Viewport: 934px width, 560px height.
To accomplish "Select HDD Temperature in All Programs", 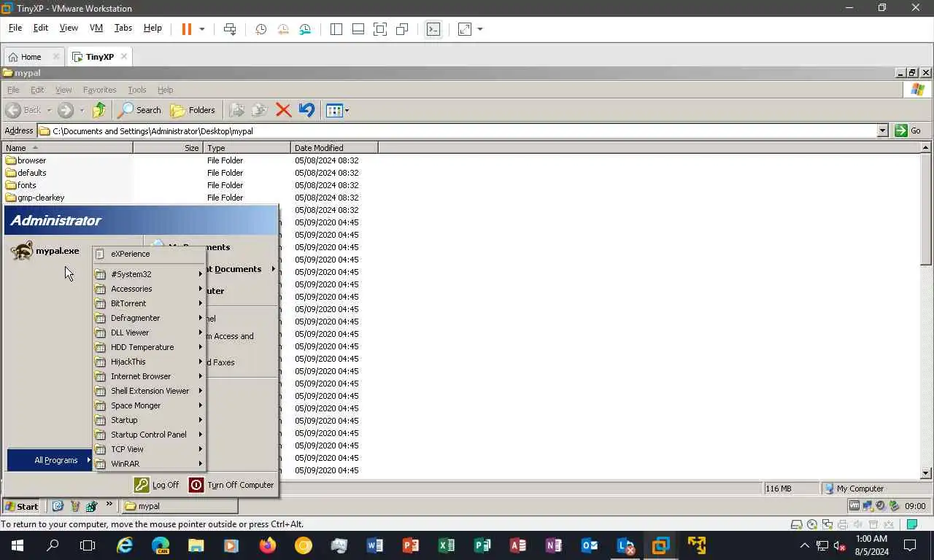I will pos(150,347).
